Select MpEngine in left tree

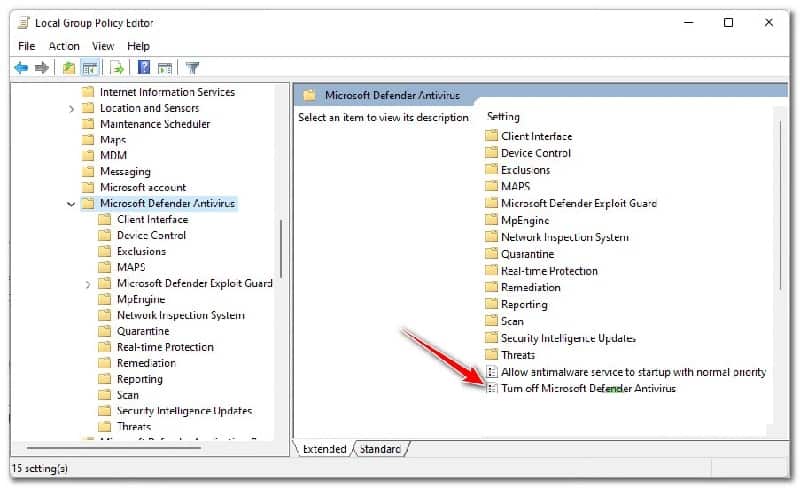(141, 299)
